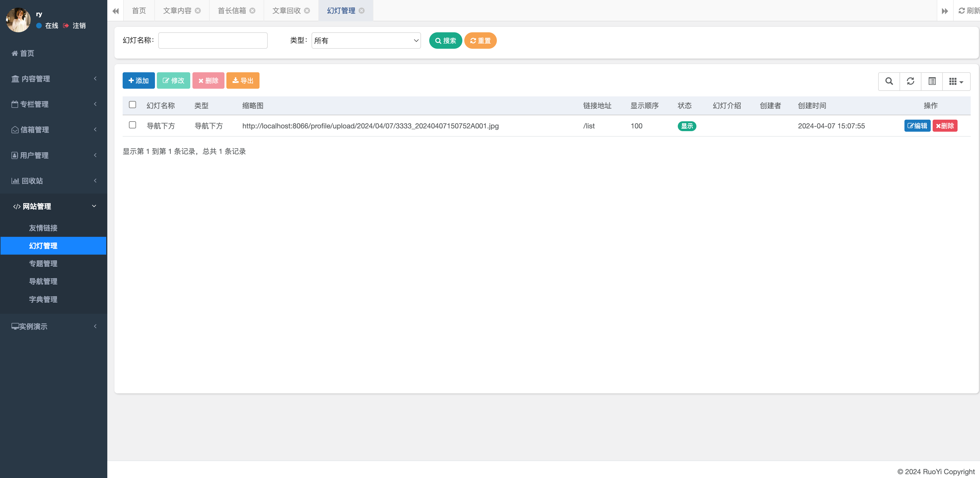The width and height of the screenshot is (980, 478).
Task: Click the table refresh icon
Action: point(910,81)
